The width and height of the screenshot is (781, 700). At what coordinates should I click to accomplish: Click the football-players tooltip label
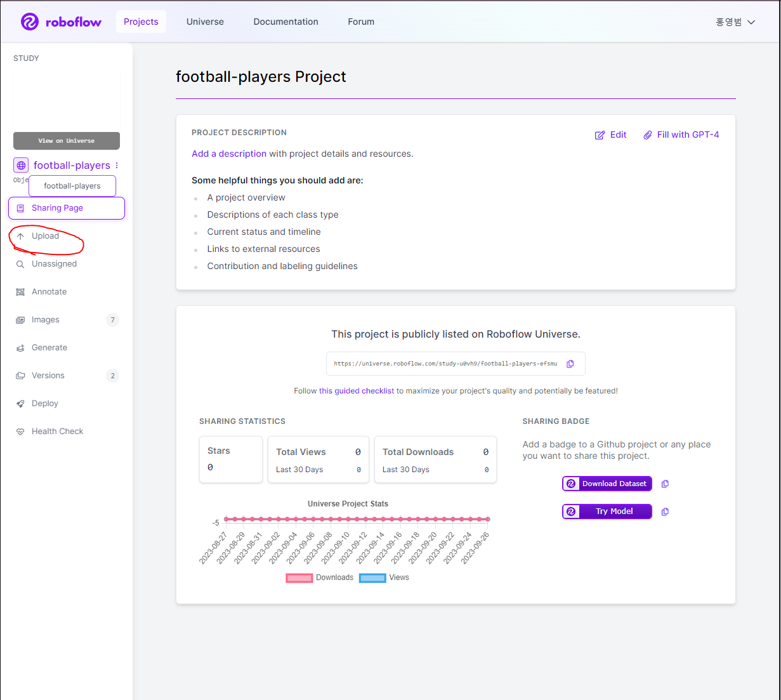pos(72,186)
